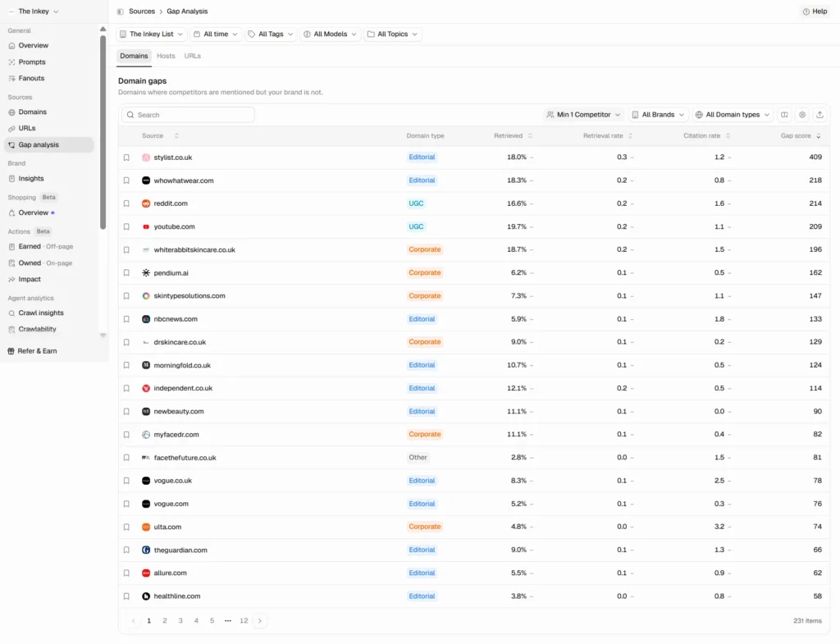Open the All Topics filter dropdown

[393, 34]
